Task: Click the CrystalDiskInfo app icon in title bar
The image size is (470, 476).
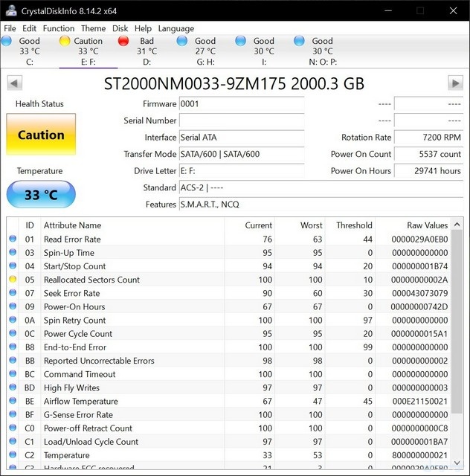Action: 10,10
